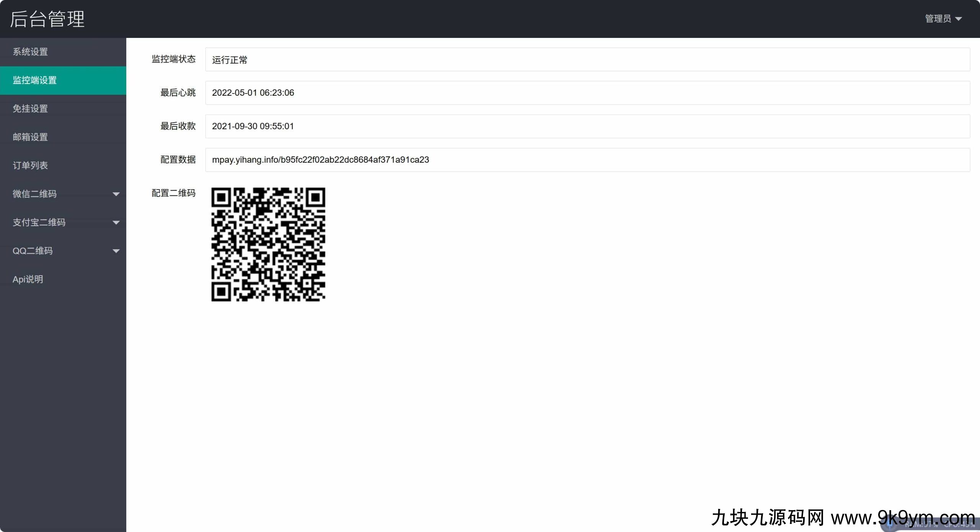Click the 配置数据 URL field
This screenshot has width=980, height=532.
(x=588, y=160)
